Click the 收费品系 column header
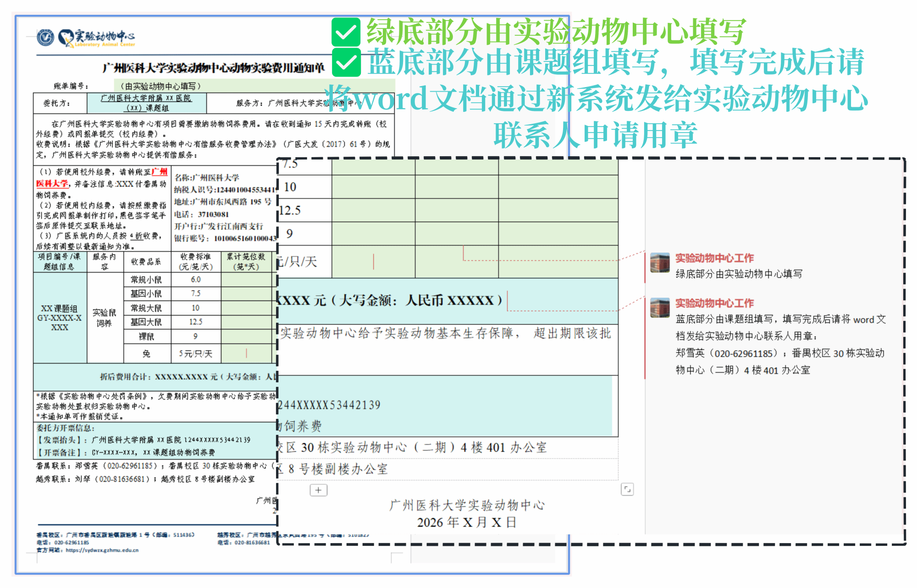The image size is (917, 588). click(x=147, y=262)
